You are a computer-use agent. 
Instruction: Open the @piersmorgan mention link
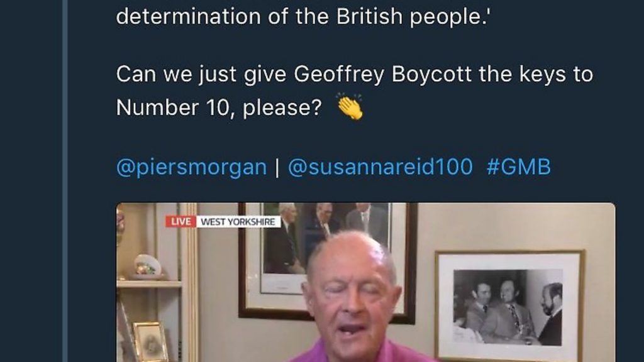(x=191, y=167)
